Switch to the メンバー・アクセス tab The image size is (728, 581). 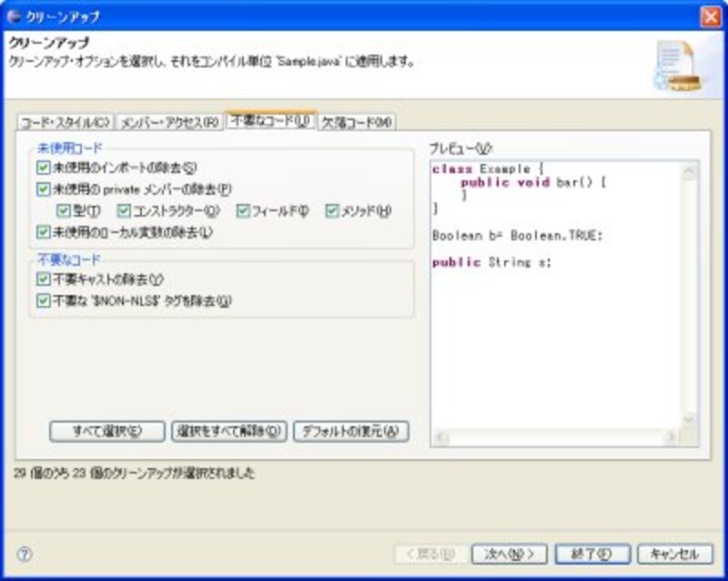point(169,122)
